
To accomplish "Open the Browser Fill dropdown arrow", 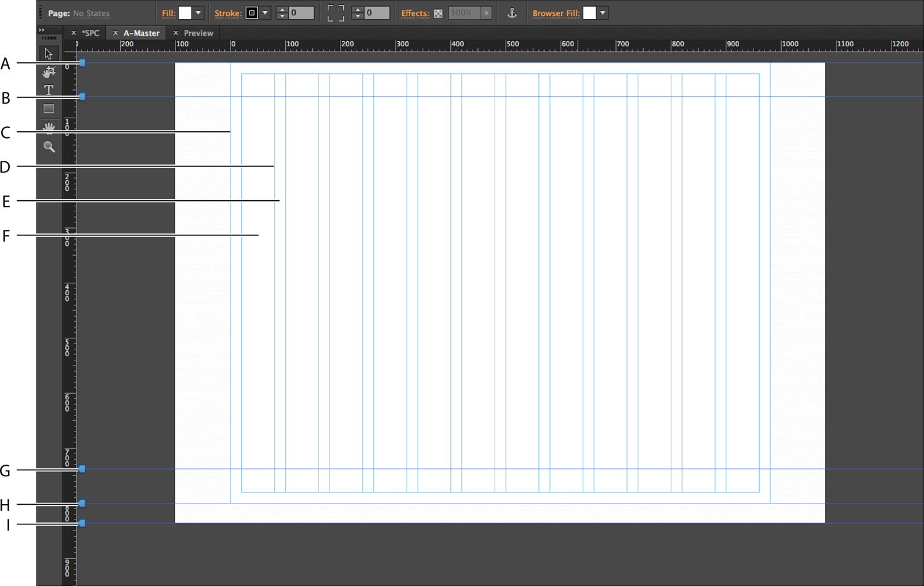I will pyautogui.click(x=603, y=13).
